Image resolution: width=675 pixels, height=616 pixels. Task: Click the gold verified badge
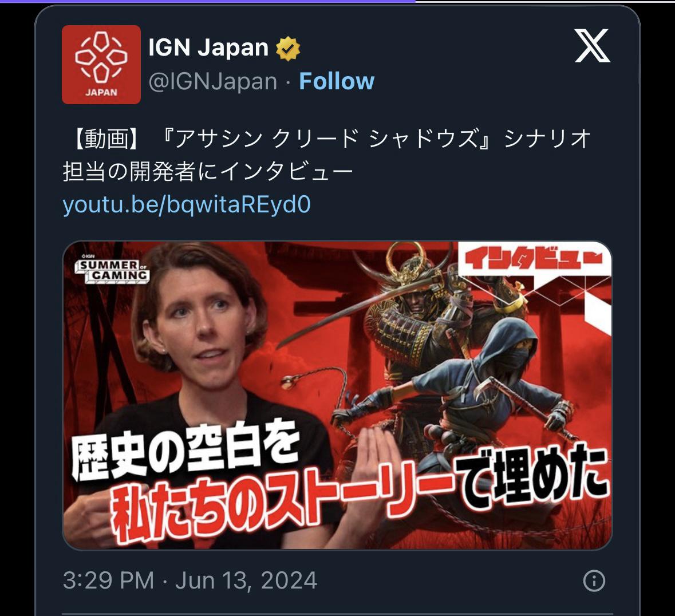(x=288, y=48)
